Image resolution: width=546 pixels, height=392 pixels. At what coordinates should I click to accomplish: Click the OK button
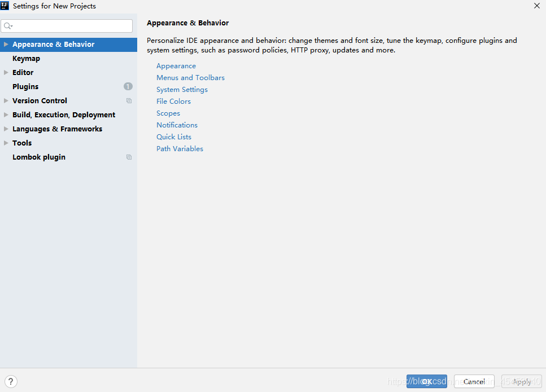[x=426, y=381]
